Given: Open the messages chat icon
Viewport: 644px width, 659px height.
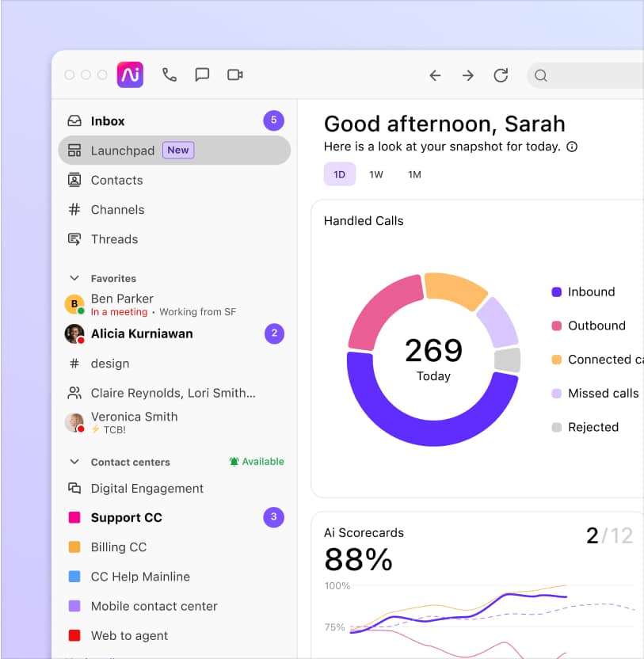Looking at the screenshot, I should click(x=202, y=74).
